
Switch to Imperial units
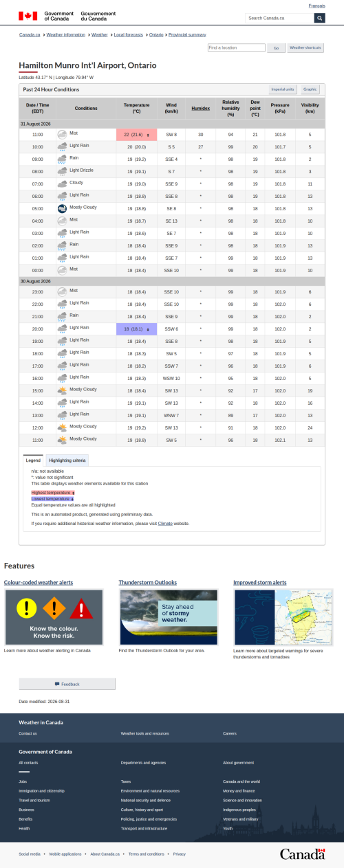[283, 89]
